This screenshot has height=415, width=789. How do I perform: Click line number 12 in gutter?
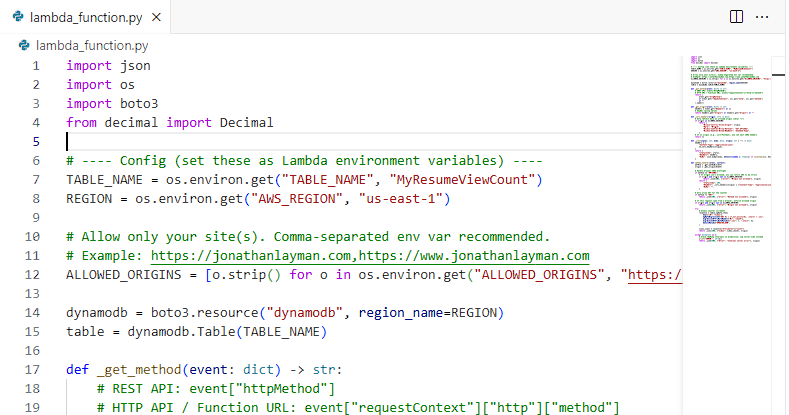32,275
